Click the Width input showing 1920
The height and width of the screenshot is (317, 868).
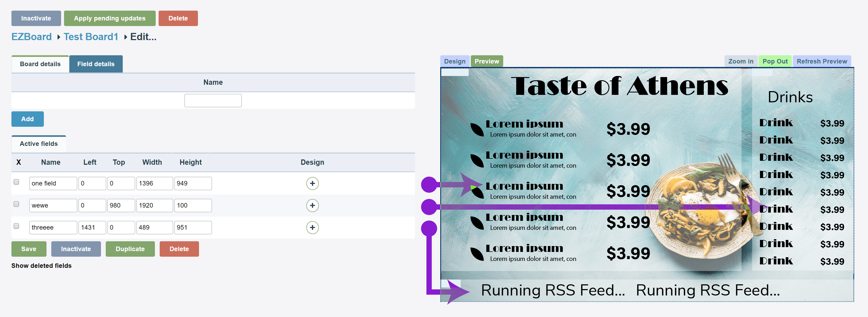point(154,205)
